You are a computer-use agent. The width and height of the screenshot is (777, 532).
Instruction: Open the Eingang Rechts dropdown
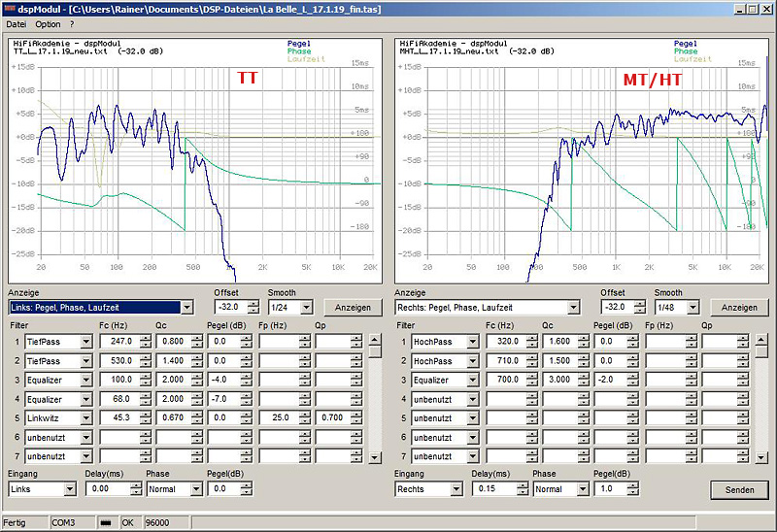coord(456,490)
